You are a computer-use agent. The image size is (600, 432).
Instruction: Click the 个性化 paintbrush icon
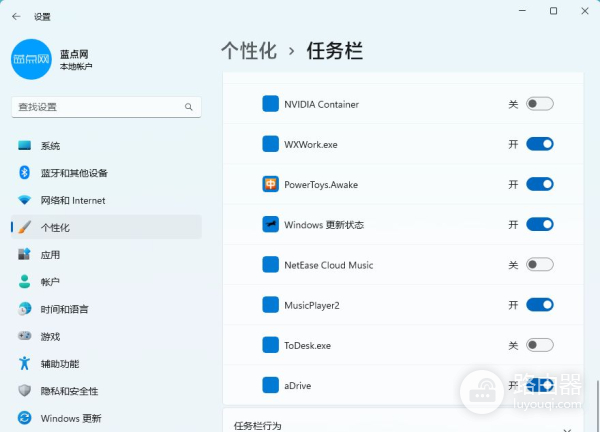(x=24, y=227)
